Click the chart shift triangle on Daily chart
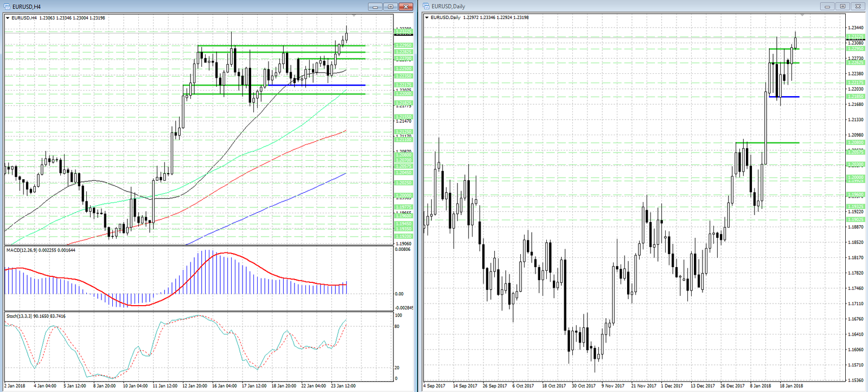Screen dimensions: 868x392 [802, 15]
